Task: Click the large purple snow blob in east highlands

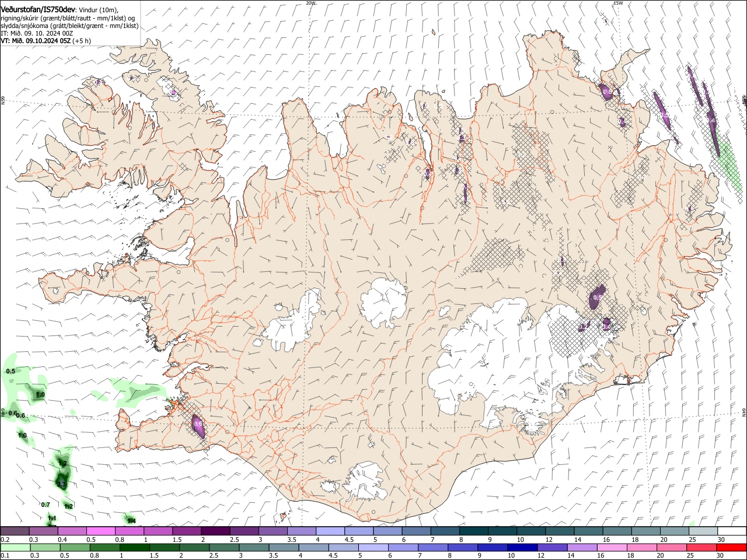Action: (597, 296)
